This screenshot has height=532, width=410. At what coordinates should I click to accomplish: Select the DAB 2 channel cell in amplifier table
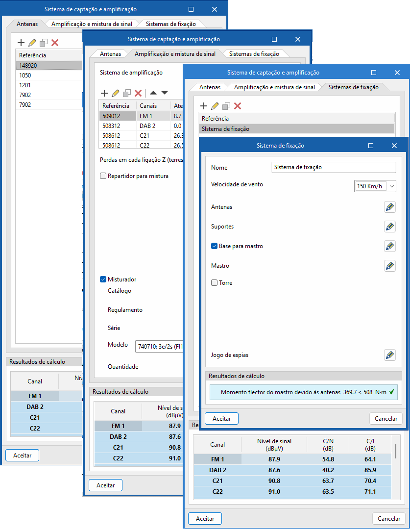153,126
